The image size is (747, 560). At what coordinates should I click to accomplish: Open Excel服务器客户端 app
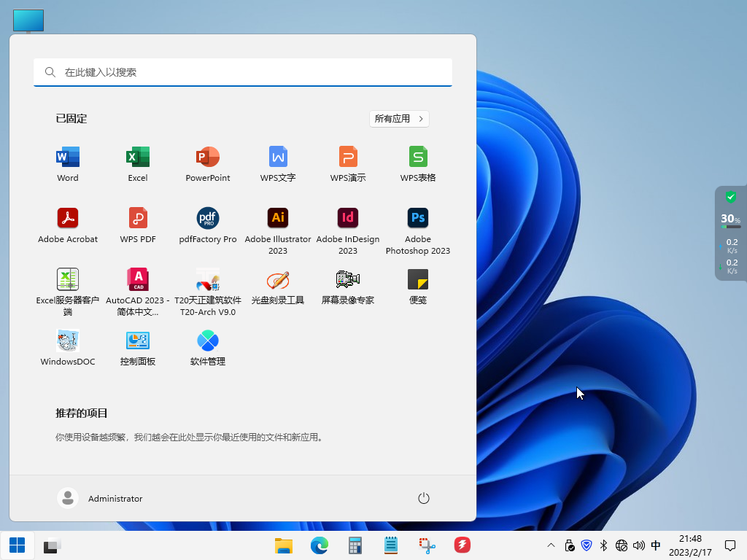point(68,292)
